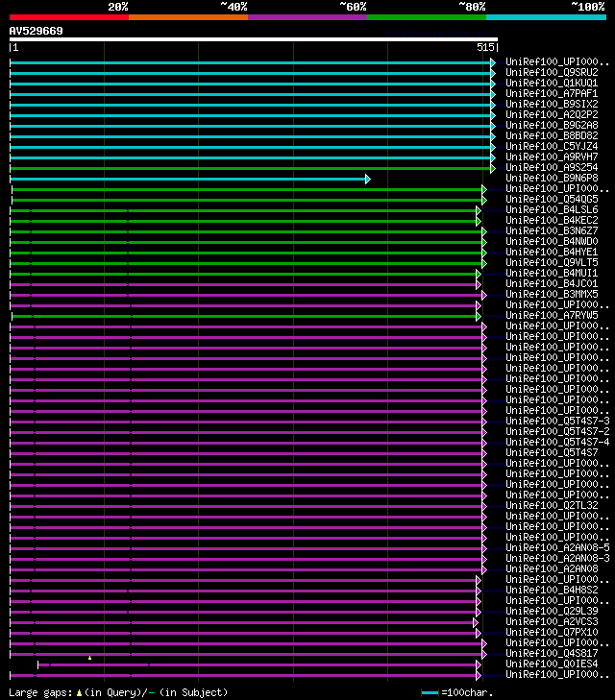Open hit UniRef100_B4NWD0
Image resolution: width=615 pixels, height=700 pixels.
point(552,242)
